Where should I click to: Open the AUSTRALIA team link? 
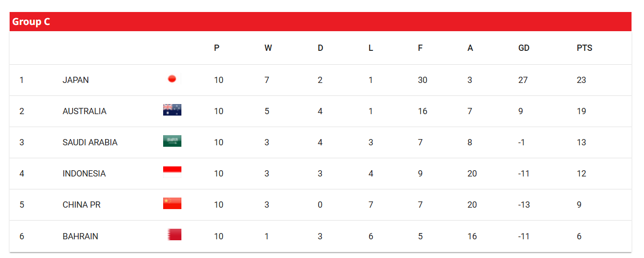[84, 111]
